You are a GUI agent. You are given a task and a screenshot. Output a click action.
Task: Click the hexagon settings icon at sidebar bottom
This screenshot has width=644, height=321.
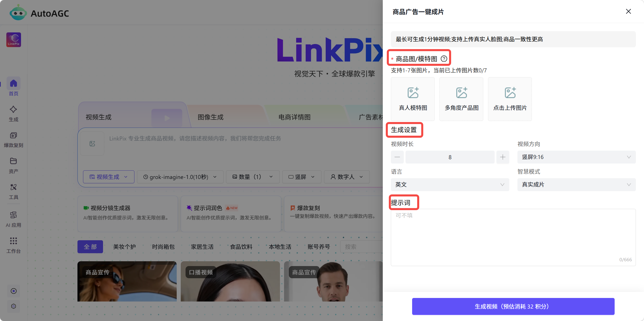pos(14,306)
